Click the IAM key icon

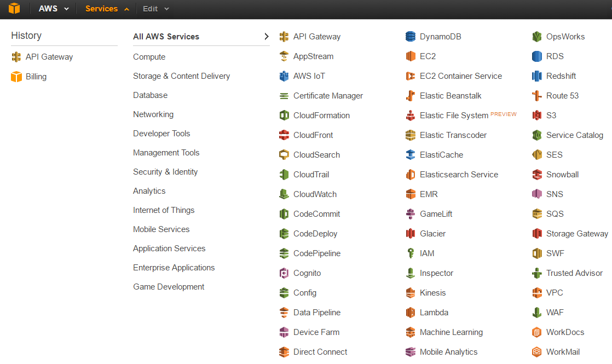(411, 253)
